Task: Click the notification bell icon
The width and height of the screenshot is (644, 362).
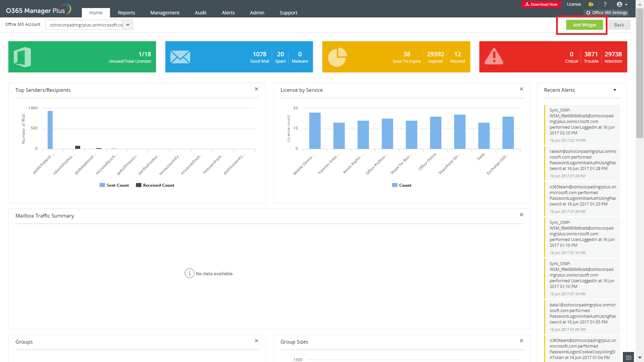Action: tap(591, 4)
